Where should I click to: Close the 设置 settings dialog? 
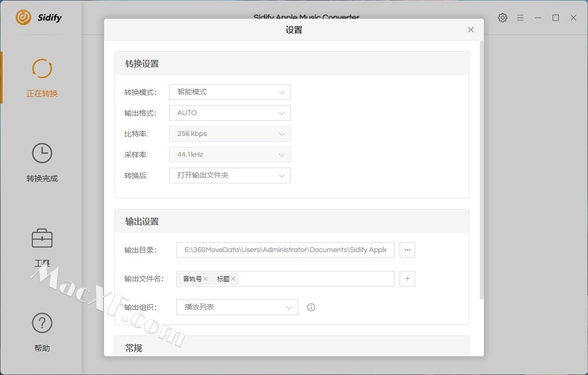(471, 30)
